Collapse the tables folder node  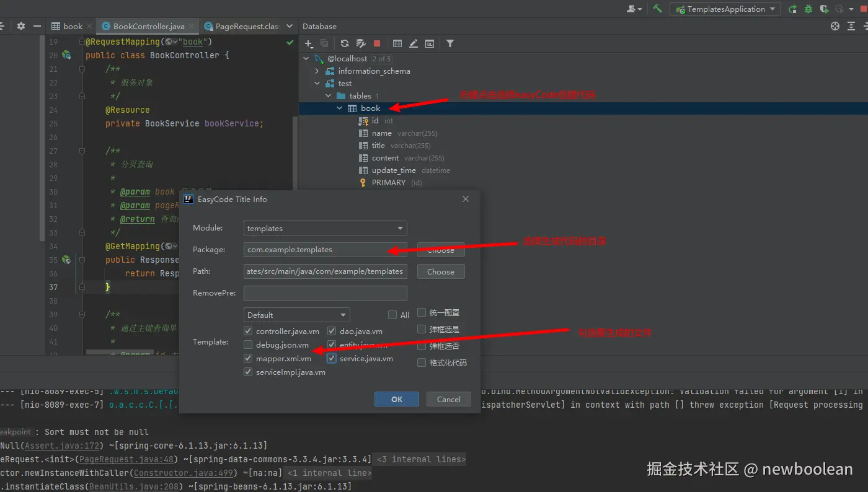(329, 96)
